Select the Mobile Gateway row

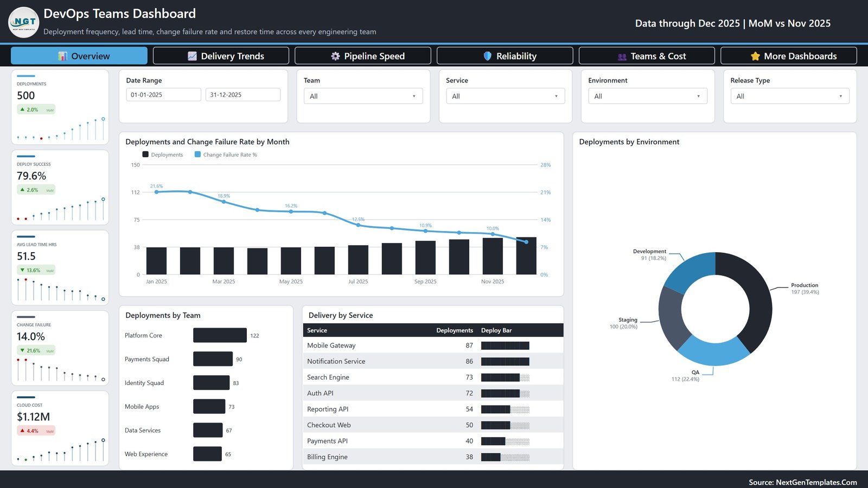coord(433,345)
